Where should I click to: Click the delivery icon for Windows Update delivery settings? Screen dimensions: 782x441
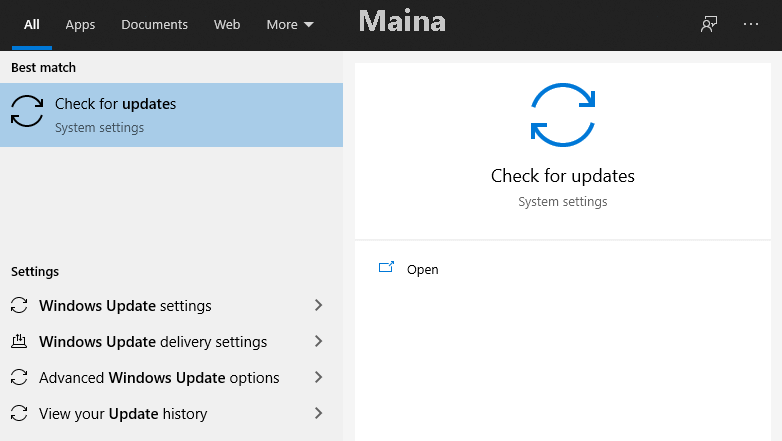(x=19, y=341)
